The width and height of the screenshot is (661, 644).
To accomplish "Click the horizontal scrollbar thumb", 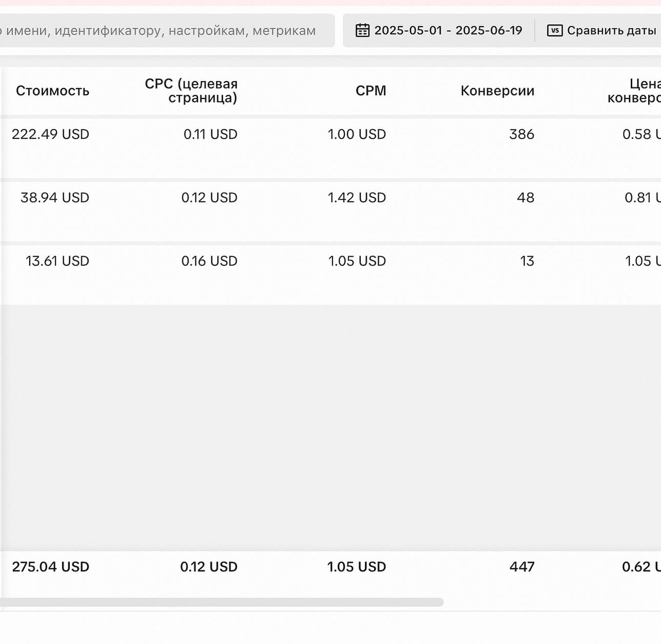I will (x=222, y=602).
